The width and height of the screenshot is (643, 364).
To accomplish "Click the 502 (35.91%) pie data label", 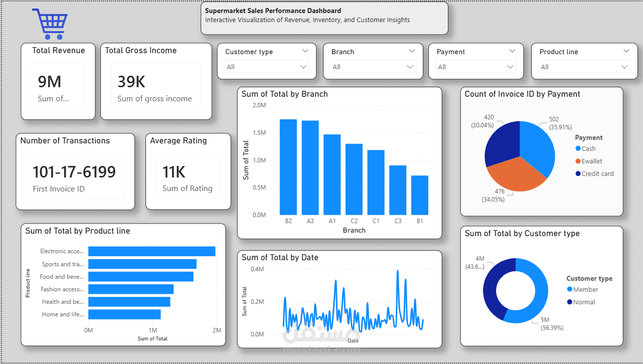I will pyautogui.click(x=559, y=123).
